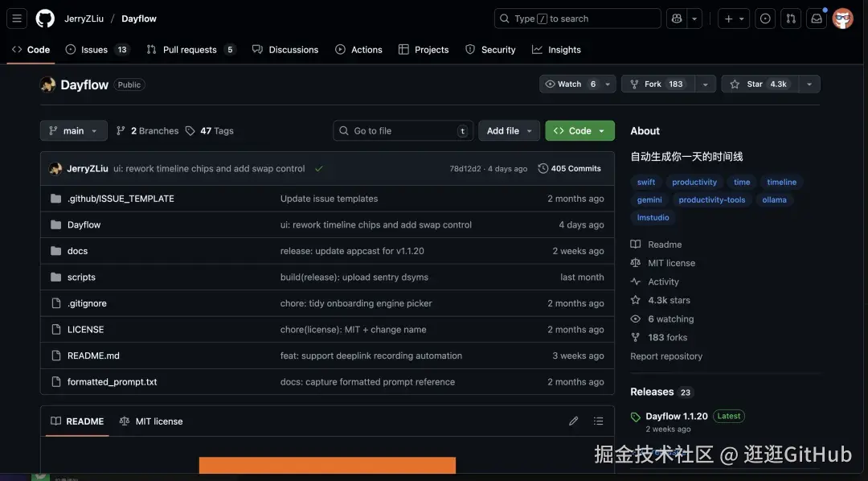
Task: Click the Go to file field
Action: 403,131
